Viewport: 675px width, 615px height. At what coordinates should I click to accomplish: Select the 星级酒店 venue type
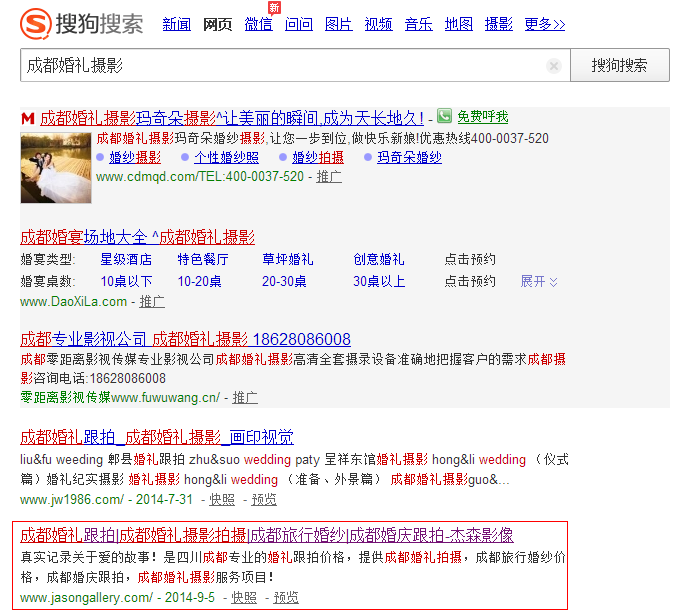point(126,259)
